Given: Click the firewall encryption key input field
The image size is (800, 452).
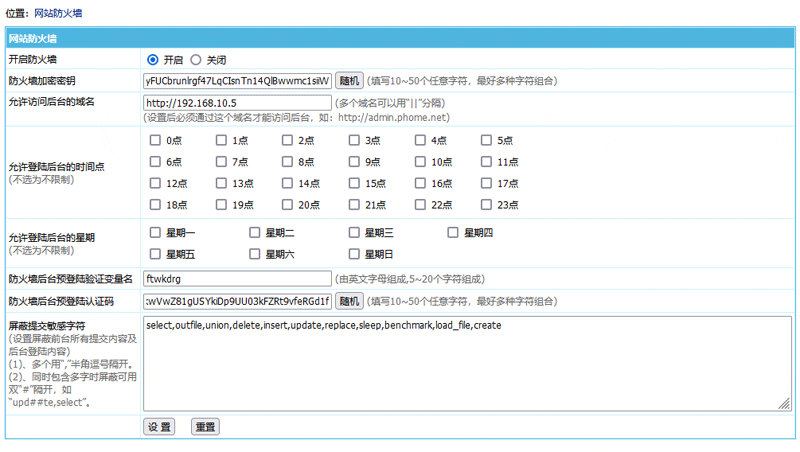Looking at the screenshot, I should 237,81.
